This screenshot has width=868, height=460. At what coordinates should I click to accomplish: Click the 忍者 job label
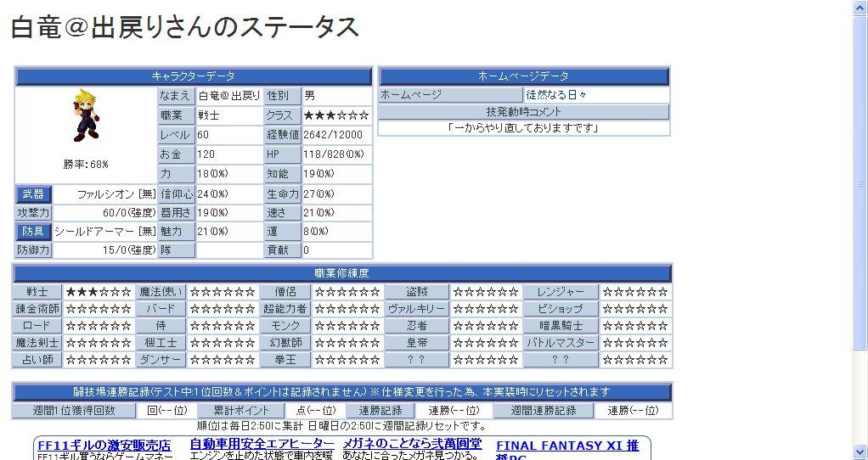(417, 326)
